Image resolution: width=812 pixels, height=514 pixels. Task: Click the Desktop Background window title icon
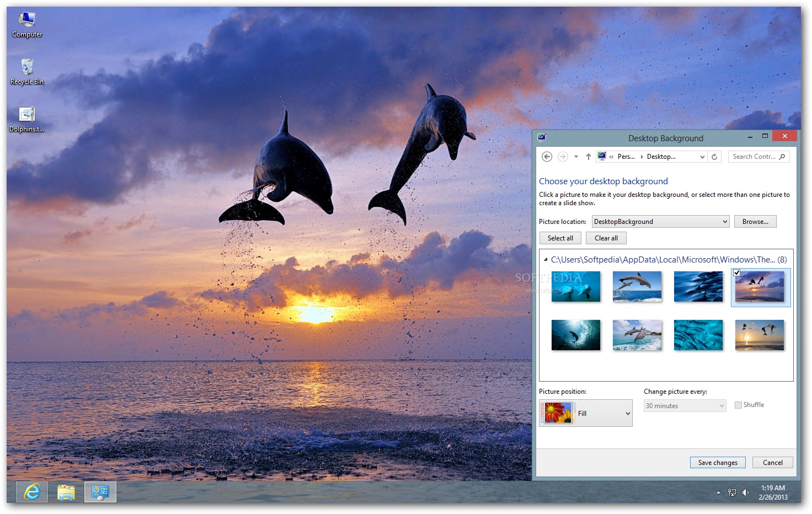tap(542, 137)
